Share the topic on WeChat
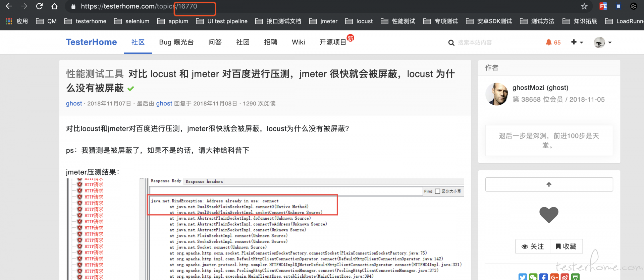644x280 pixels. click(x=533, y=277)
